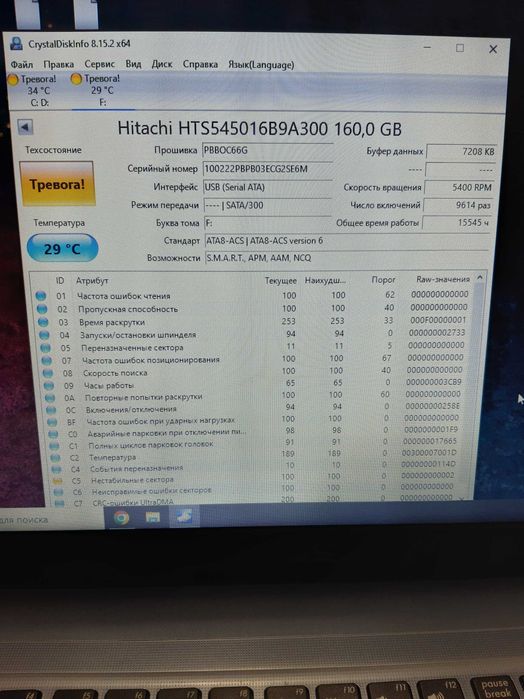Click the CrystalDiskInfo taskbar icon
Image resolution: width=524 pixels, height=699 pixels.
tap(184, 516)
